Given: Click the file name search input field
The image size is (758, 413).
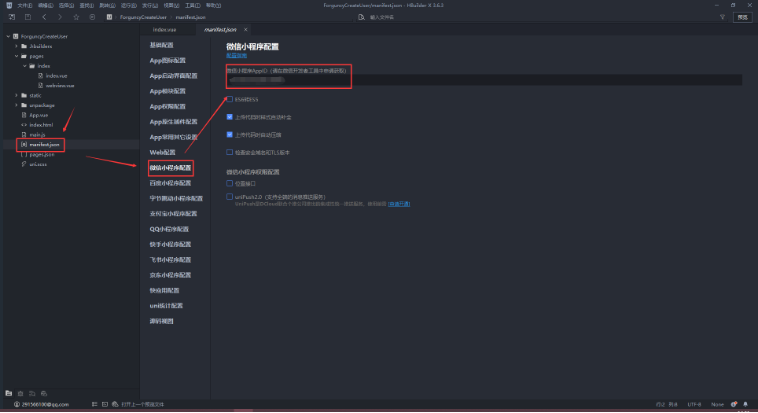Looking at the screenshot, I should click(382, 17).
